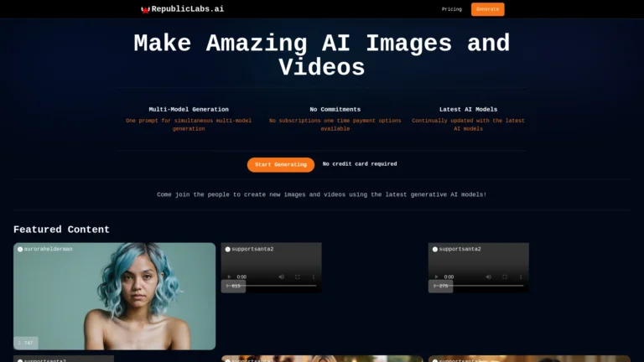Play the second supportsanta2 video
Image resolution: width=644 pixels, height=362 pixels.
(x=437, y=277)
